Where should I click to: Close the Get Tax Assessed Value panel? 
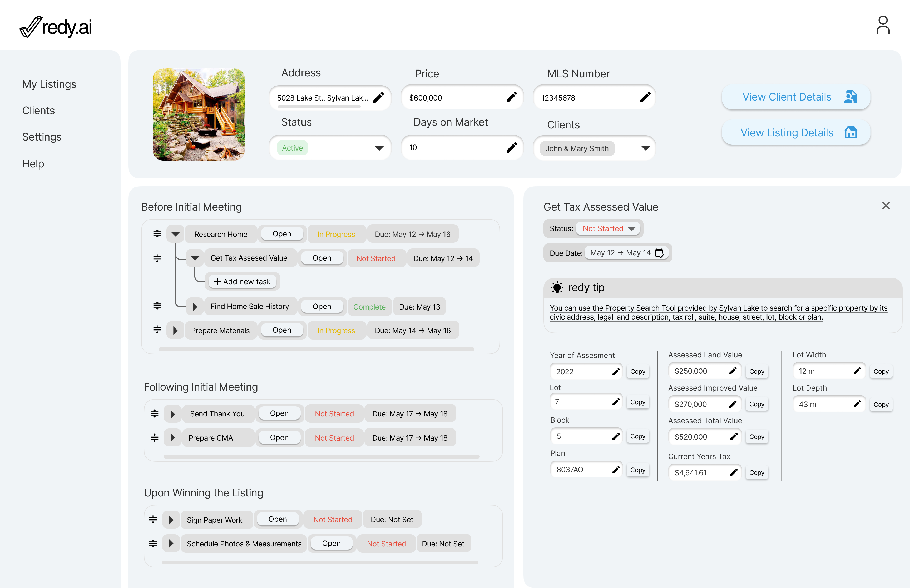(x=886, y=205)
